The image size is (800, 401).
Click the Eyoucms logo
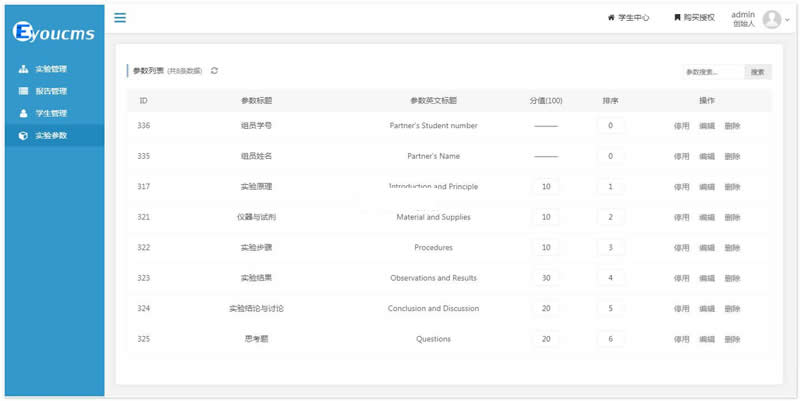[x=54, y=32]
